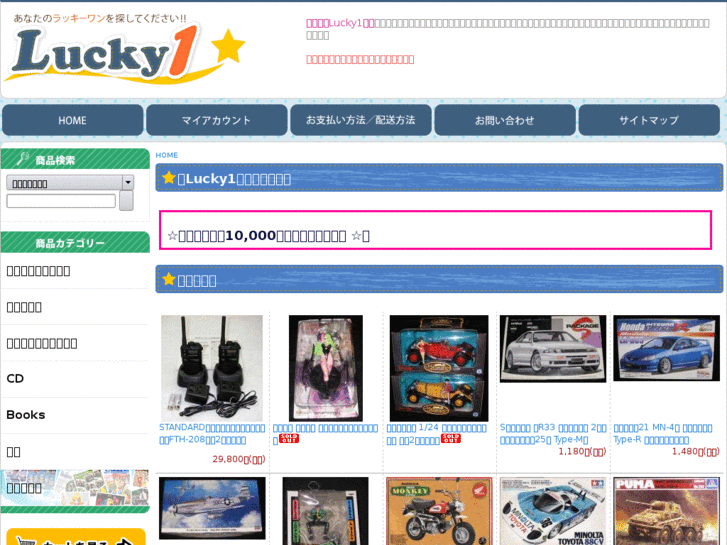The height and width of the screenshot is (545, 727).
Task: Open the green-haired figure thumbnail
Action: click(325, 368)
